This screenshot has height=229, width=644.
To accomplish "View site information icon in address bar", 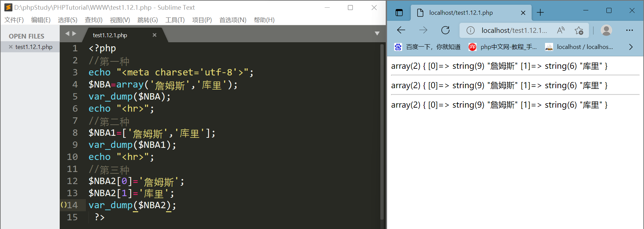I will coord(471,31).
